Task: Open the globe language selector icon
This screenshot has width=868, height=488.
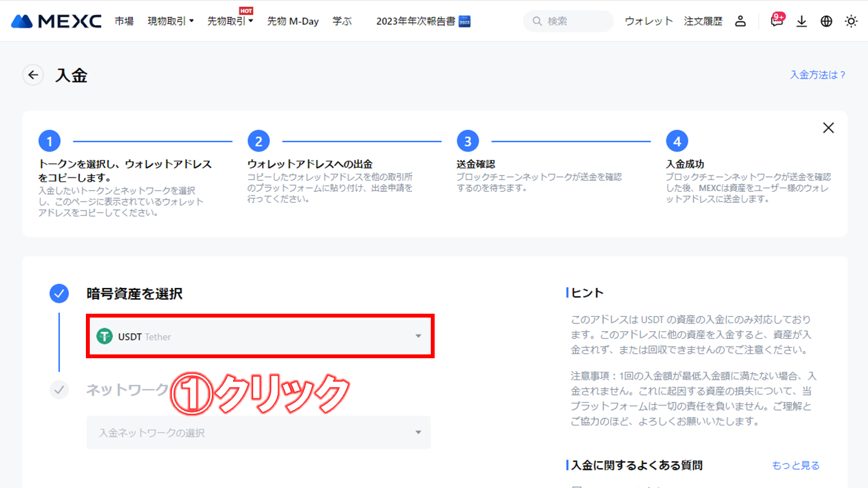Action: tap(826, 21)
